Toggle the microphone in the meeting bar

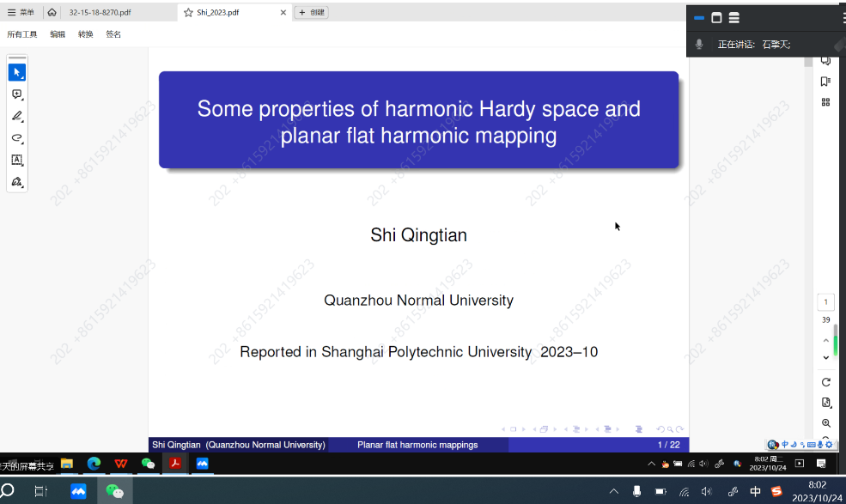pyautogui.click(x=700, y=45)
